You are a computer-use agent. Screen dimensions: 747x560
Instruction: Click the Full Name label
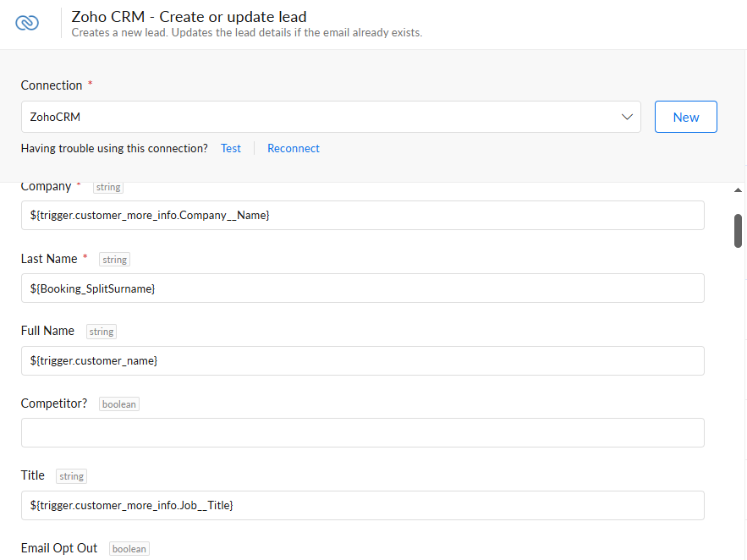[x=47, y=331]
